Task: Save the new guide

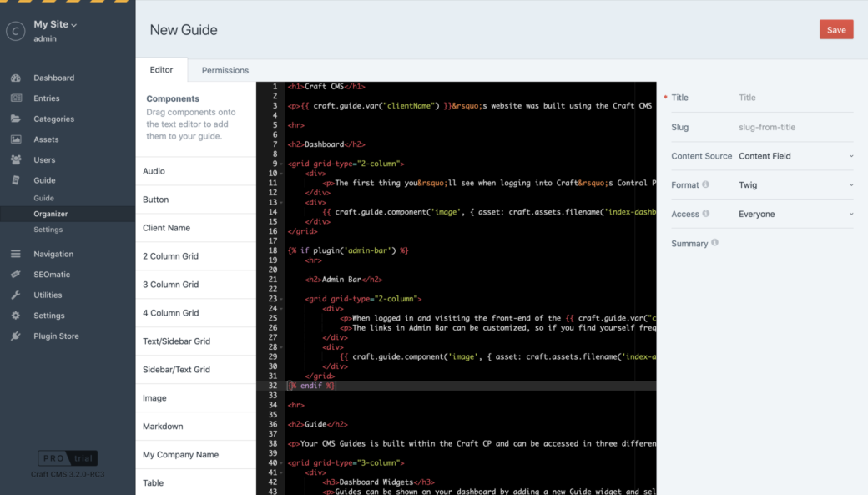Action: click(x=836, y=30)
